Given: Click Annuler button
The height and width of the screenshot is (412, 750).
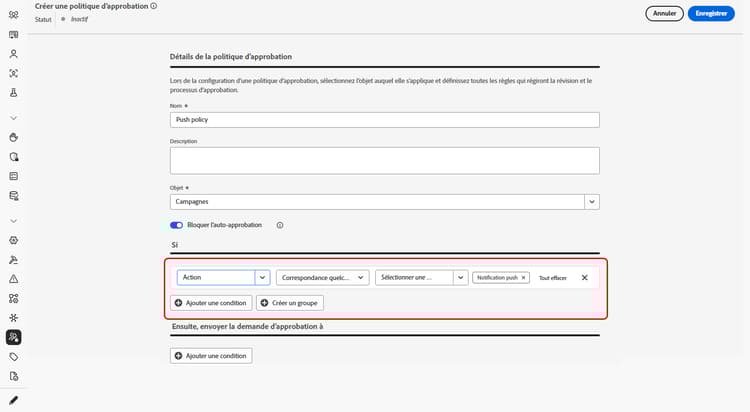Looking at the screenshot, I should pos(664,13).
